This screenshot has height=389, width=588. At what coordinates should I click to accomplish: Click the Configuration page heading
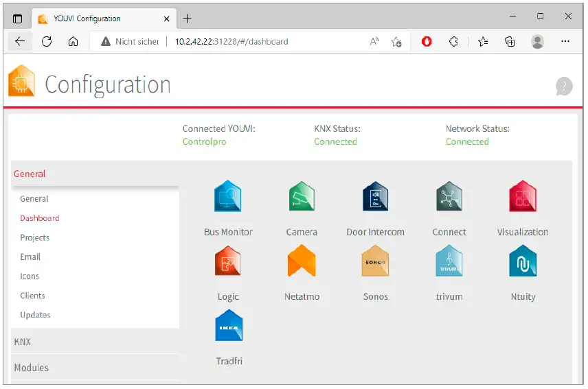click(x=108, y=85)
